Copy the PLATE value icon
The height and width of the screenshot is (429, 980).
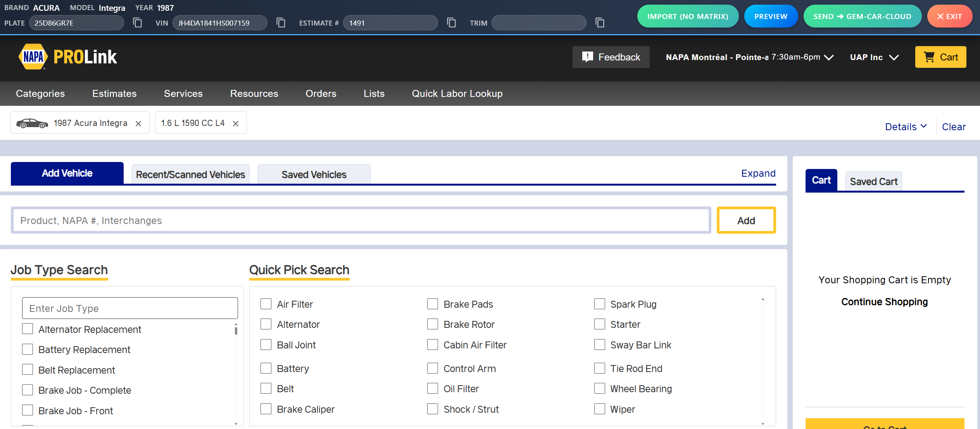(x=138, y=23)
